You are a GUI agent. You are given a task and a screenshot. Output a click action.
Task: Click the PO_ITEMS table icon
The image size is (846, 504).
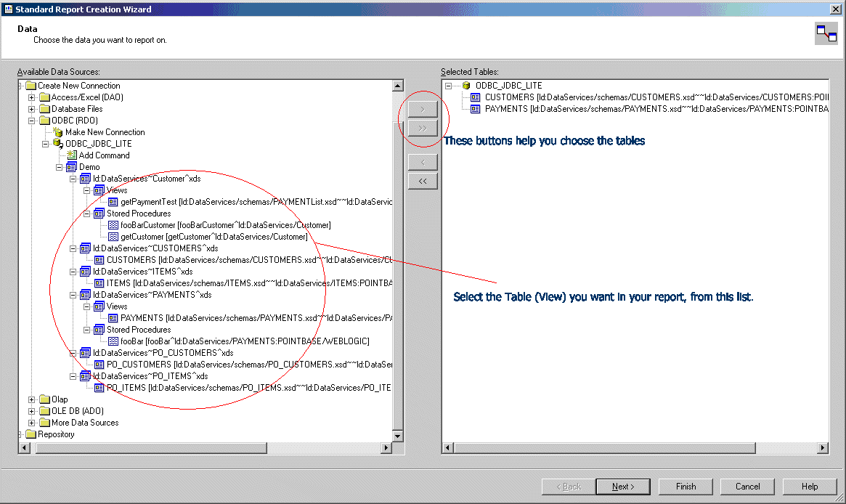coord(99,388)
